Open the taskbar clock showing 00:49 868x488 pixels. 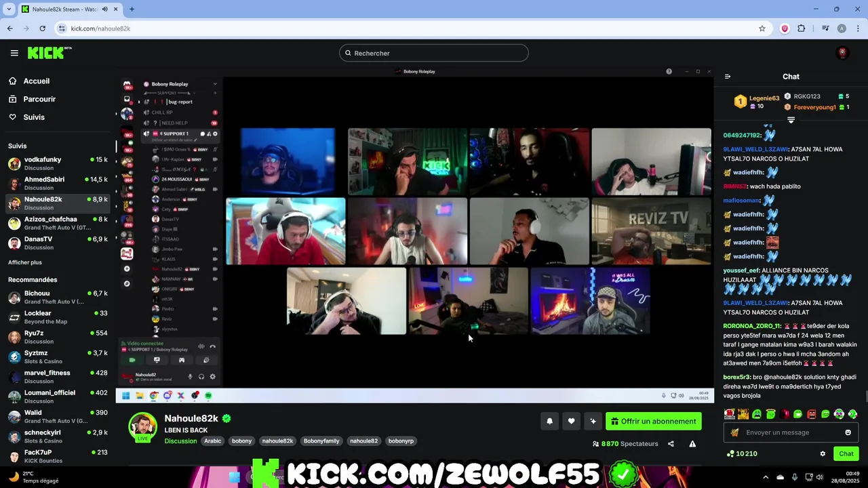(x=844, y=477)
